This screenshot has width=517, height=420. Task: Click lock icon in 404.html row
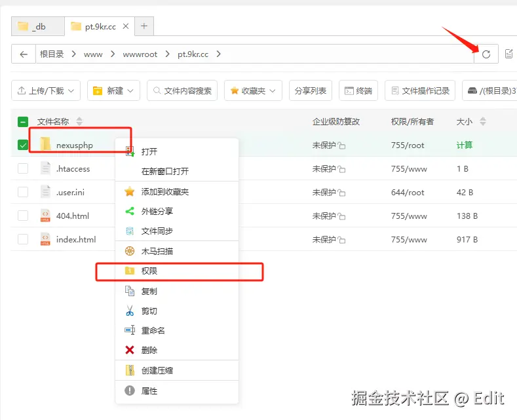pyautogui.click(x=342, y=217)
